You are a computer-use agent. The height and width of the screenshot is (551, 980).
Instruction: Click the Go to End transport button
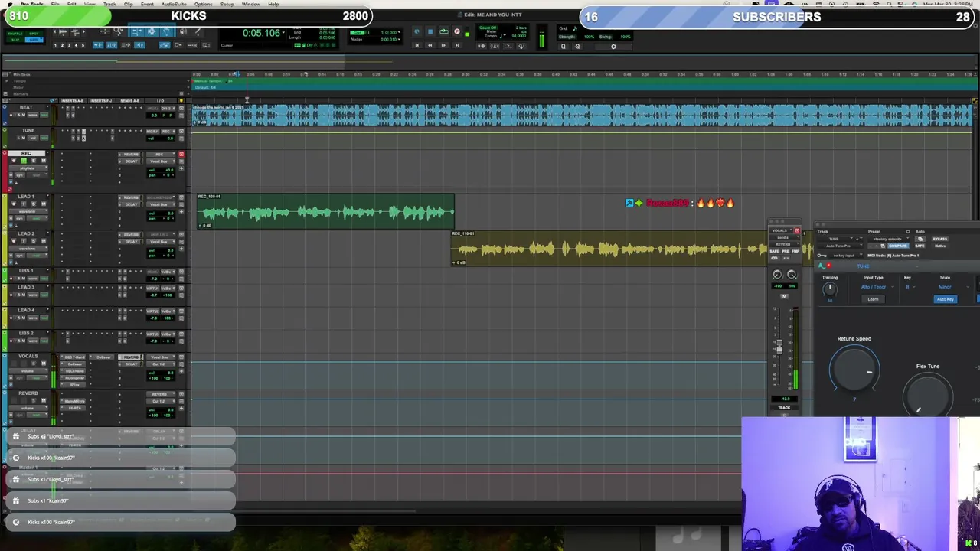pos(457,45)
